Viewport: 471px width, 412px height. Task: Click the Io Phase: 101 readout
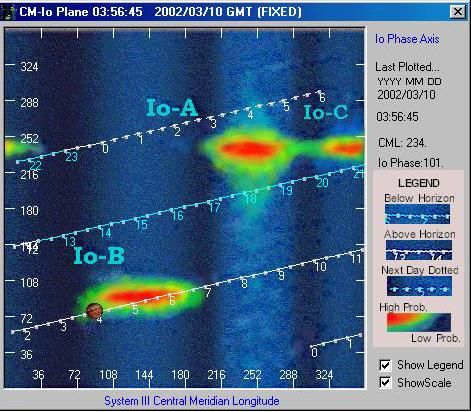click(410, 163)
